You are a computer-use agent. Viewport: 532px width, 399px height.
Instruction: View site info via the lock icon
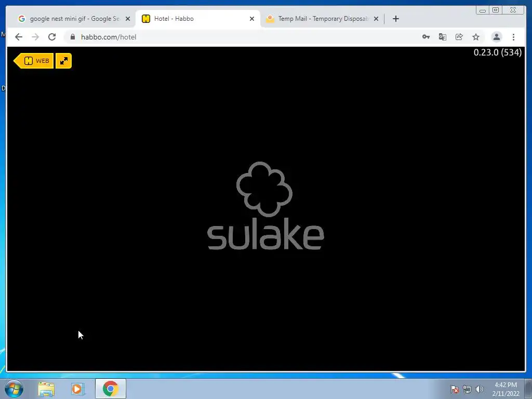tap(73, 37)
